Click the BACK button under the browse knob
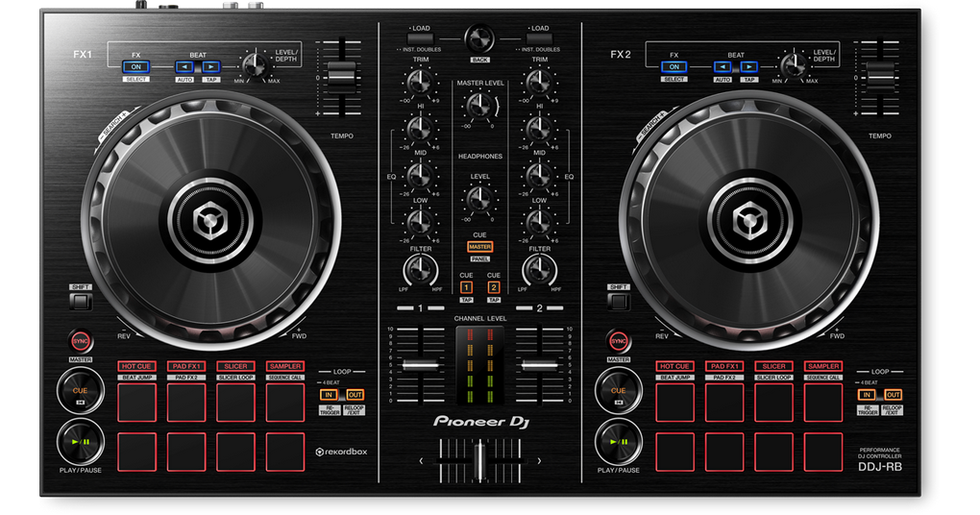This screenshot has height=515, width=980. pyautogui.click(x=480, y=60)
